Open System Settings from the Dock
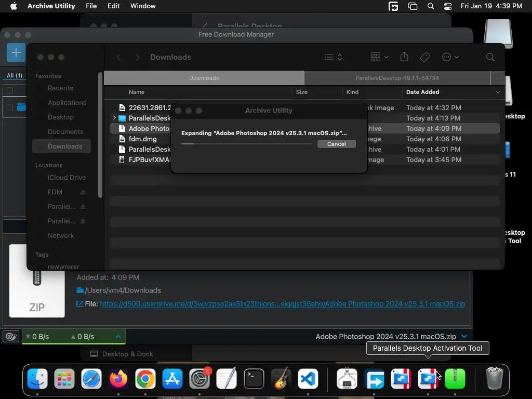 [199, 379]
